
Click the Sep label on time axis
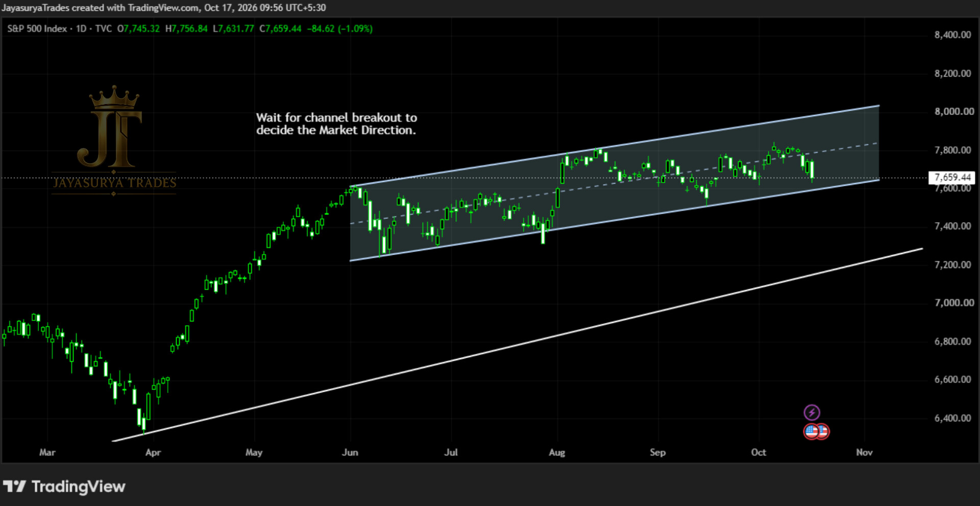pos(657,452)
